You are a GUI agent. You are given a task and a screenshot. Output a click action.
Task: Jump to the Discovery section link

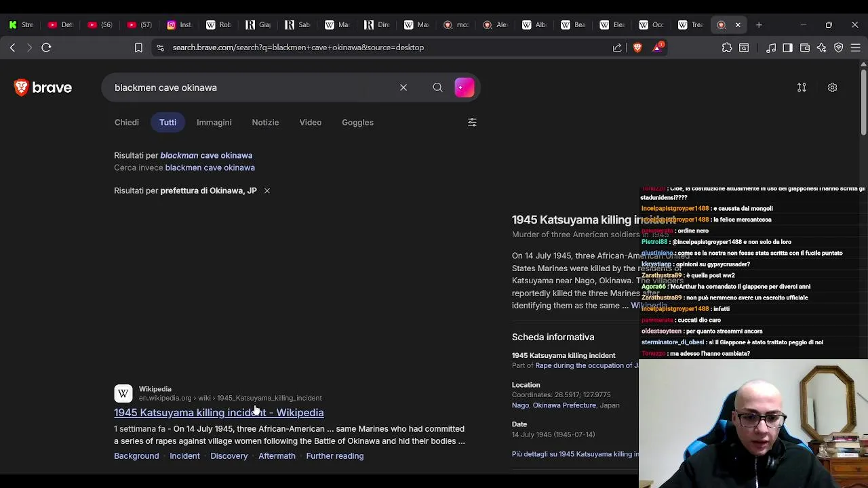click(x=229, y=455)
